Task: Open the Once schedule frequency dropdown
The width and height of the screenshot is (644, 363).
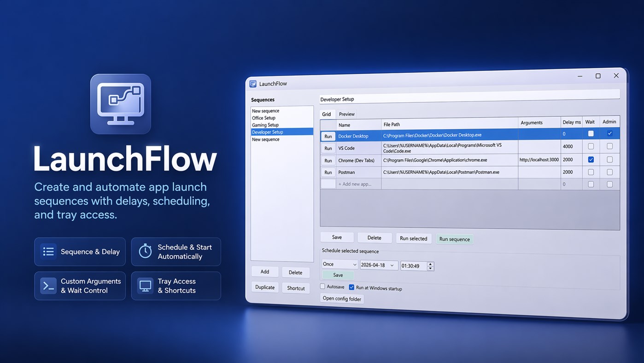Action: (340, 264)
